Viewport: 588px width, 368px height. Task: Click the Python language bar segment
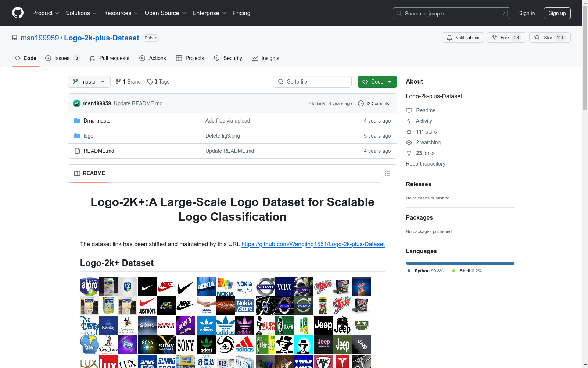460,263
